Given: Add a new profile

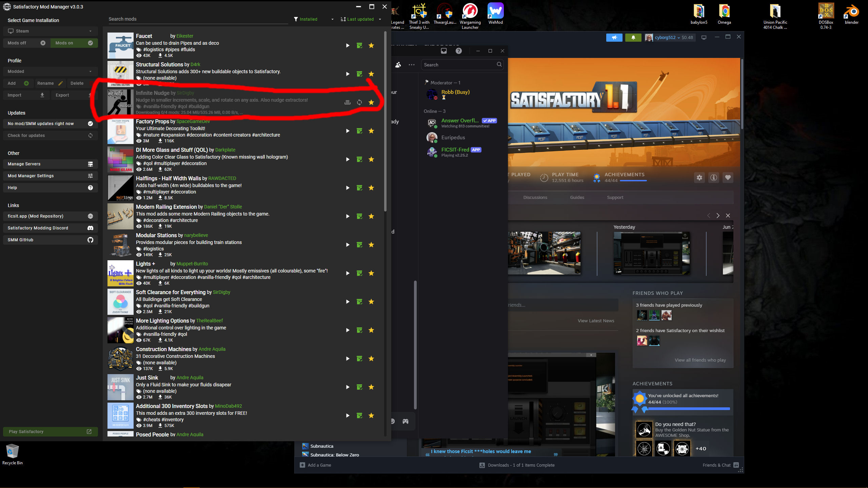Looking at the screenshot, I should pos(18,83).
